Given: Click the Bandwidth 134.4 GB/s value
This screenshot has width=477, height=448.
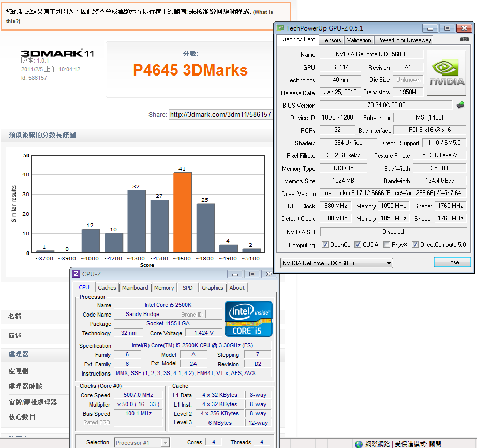Looking at the screenshot, I should coord(440,181).
